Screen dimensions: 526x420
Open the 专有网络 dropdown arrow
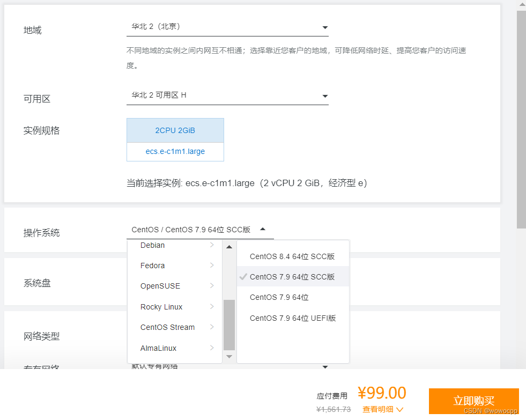(325, 367)
